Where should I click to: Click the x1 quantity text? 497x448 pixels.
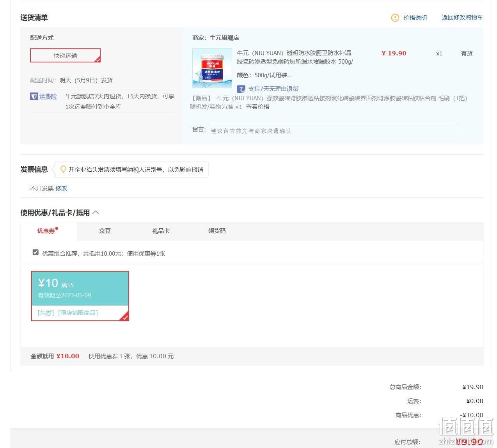tap(439, 53)
